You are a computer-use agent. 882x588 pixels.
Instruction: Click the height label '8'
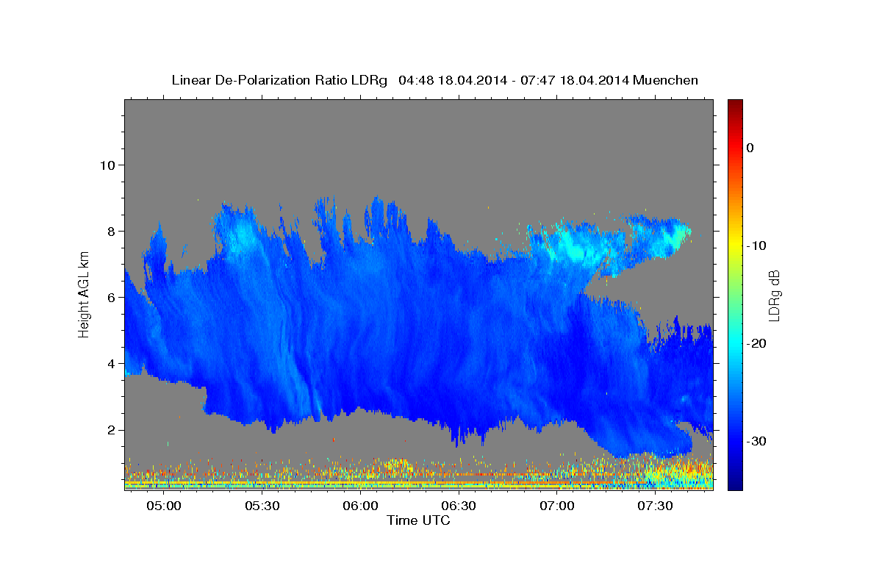click(111, 231)
